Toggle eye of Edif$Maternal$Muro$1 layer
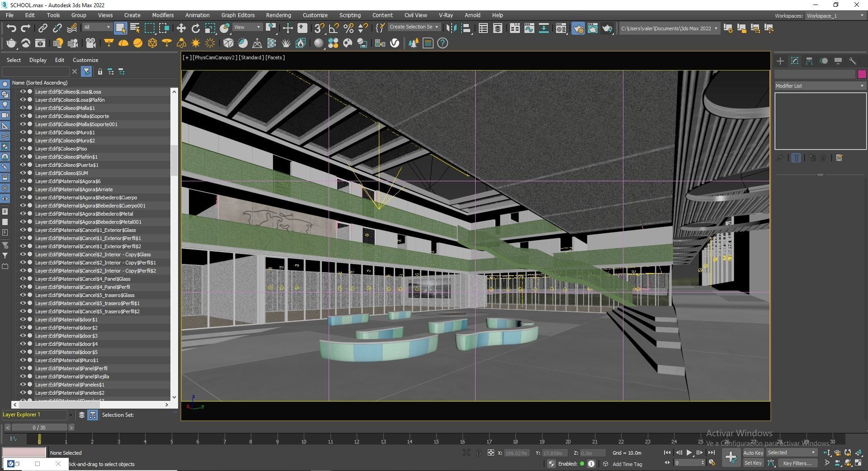The image size is (868, 471). 23,360
